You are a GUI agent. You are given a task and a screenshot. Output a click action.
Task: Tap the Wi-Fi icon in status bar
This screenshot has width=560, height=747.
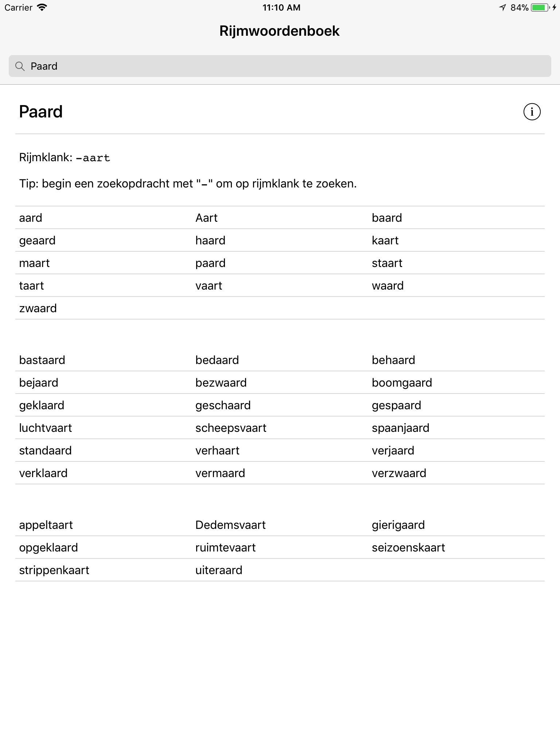[42, 8]
